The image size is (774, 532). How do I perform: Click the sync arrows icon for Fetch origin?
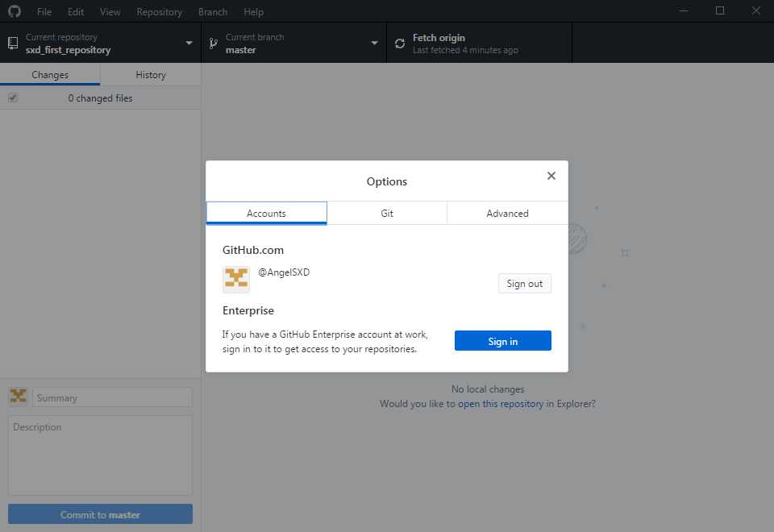(x=400, y=44)
